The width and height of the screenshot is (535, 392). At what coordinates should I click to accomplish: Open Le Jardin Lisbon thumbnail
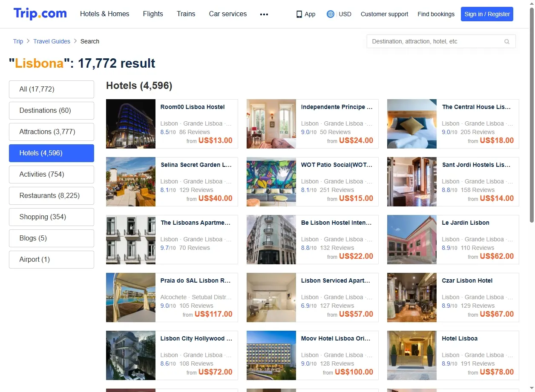click(x=412, y=240)
